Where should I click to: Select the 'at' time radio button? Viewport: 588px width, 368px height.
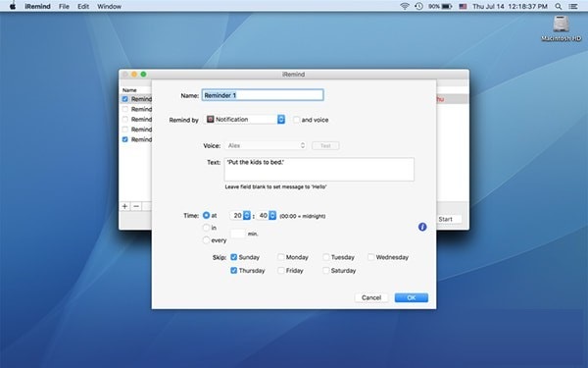click(206, 215)
